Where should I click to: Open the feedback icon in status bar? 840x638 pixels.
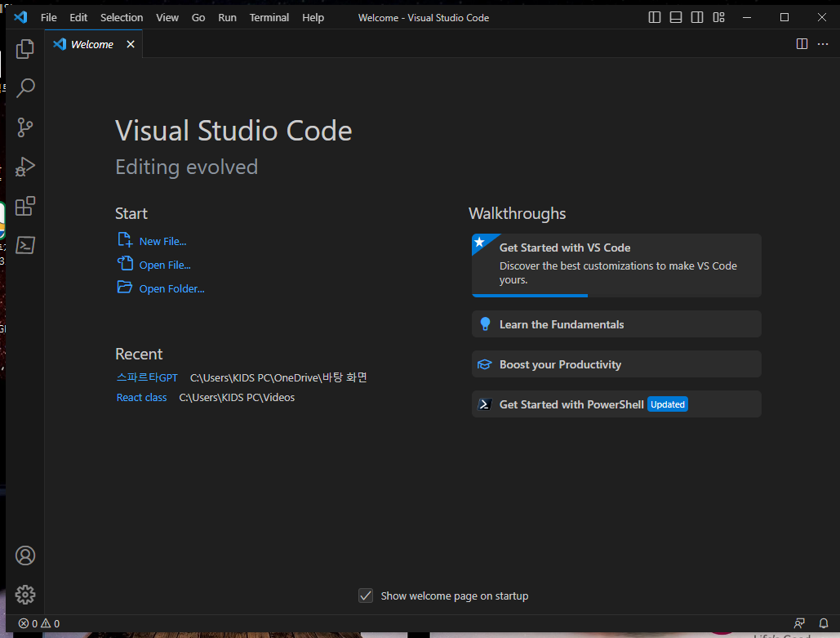coord(799,623)
